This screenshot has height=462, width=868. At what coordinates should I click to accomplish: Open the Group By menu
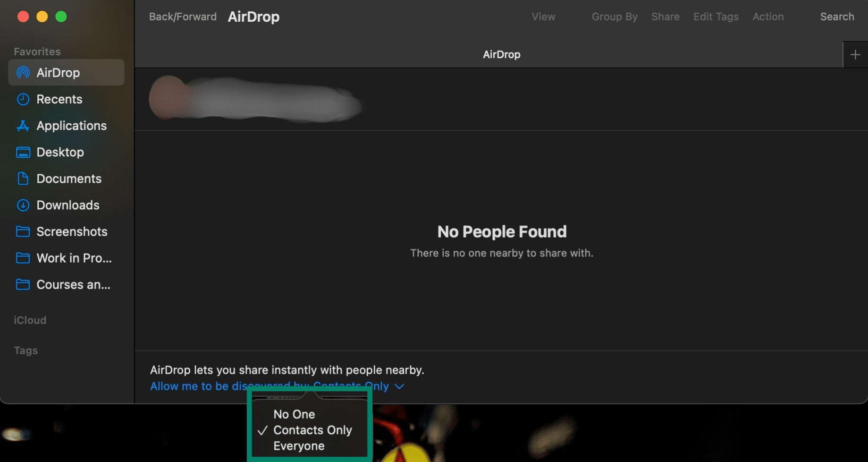(614, 17)
